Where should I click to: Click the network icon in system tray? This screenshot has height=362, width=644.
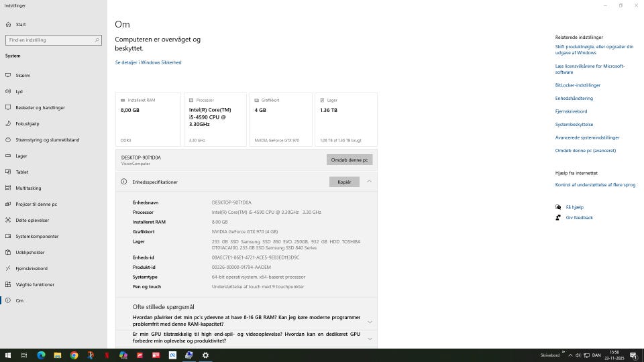586,355
